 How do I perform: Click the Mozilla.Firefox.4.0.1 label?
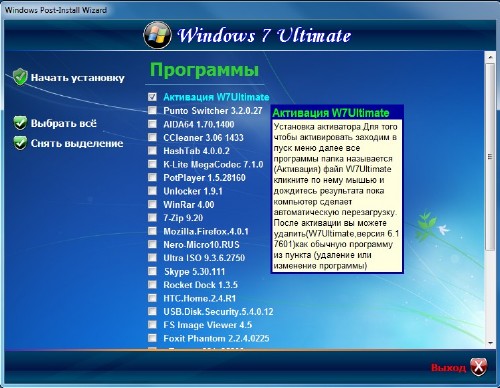point(206,231)
